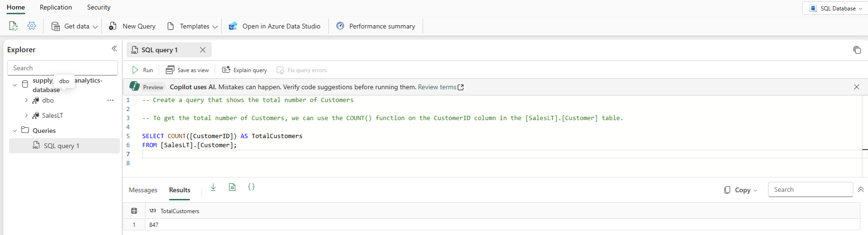Collapse the Explorer pane with double chevron
This screenshot has width=868, height=235.
(x=114, y=49)
